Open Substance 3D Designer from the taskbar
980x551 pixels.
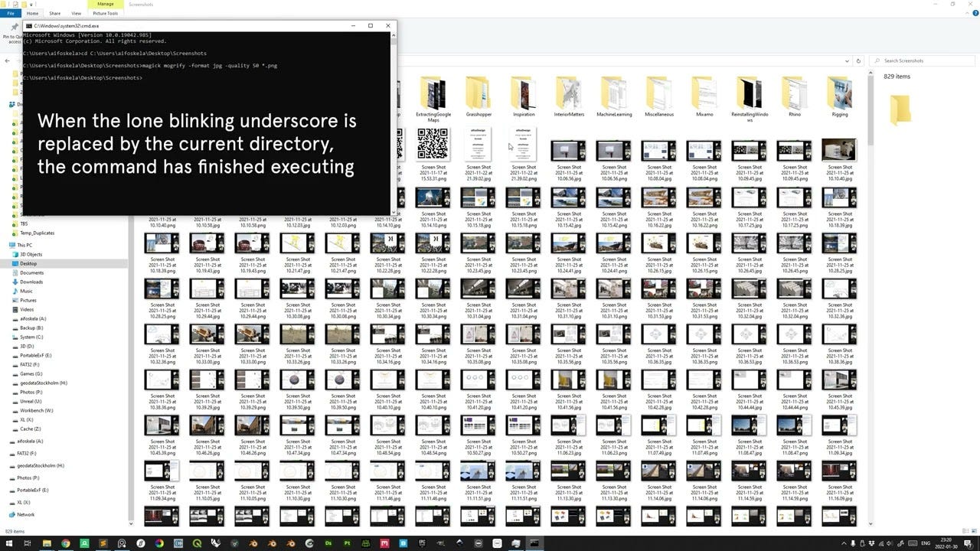328,543
